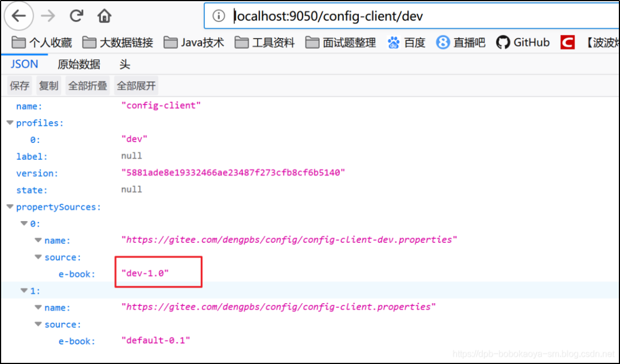Open the red C bookmark icon
620x364 pixels.
tap(567, 42)
